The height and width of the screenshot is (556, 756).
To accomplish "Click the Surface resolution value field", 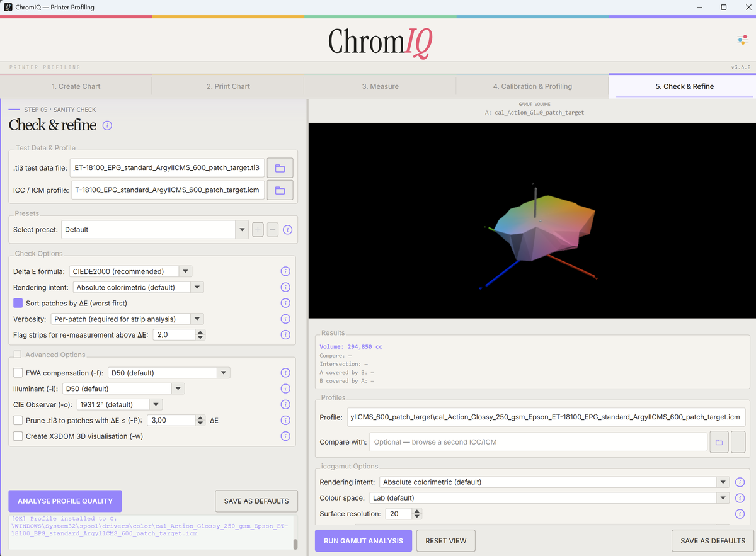I will click(x=399, y=514).
